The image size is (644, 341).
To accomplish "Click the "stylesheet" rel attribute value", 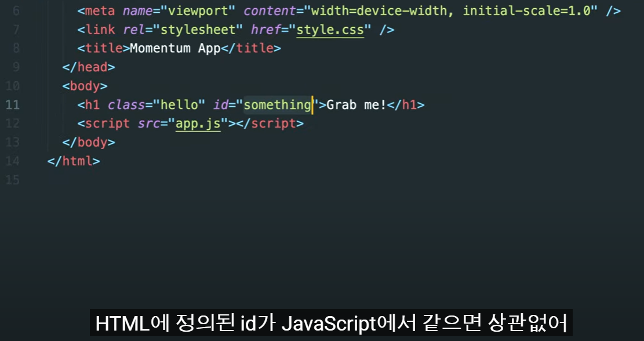I will [x=198, y=30].
